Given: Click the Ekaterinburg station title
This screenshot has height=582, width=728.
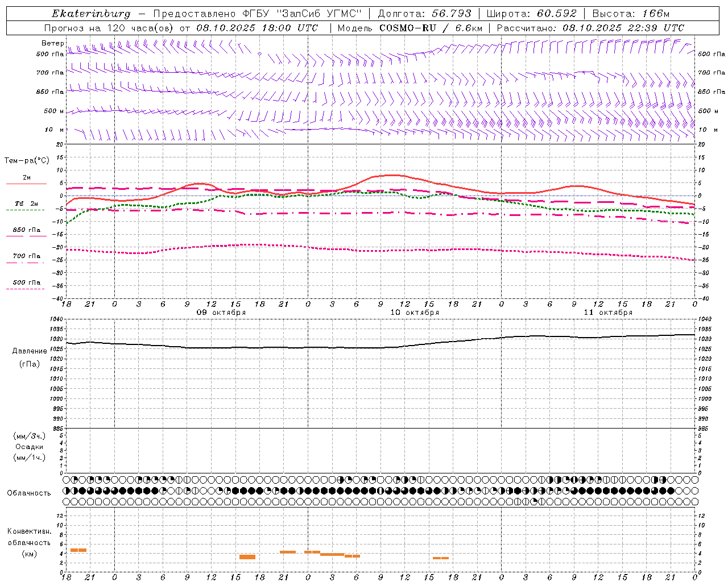Looking at the screenshot, I should point(91,14).
